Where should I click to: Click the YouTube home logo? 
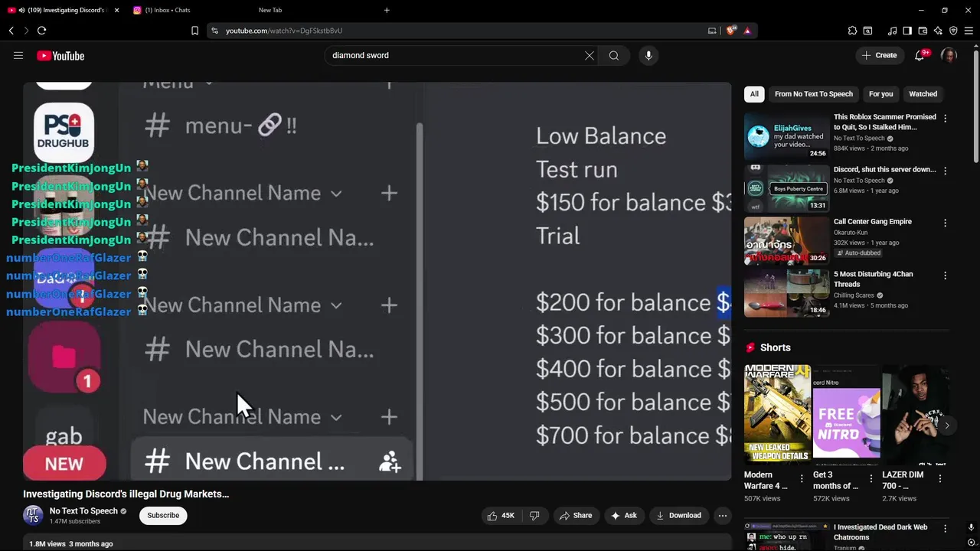60,55
